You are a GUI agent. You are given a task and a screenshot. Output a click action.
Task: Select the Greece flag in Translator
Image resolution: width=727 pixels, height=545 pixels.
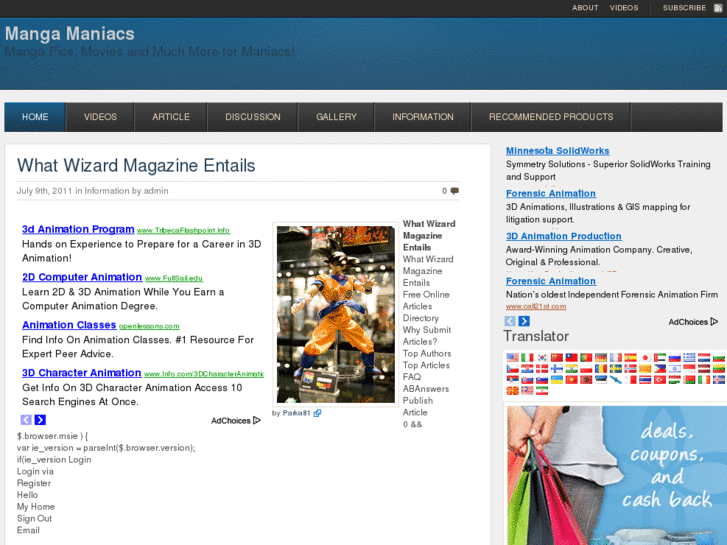pos(689,358)
